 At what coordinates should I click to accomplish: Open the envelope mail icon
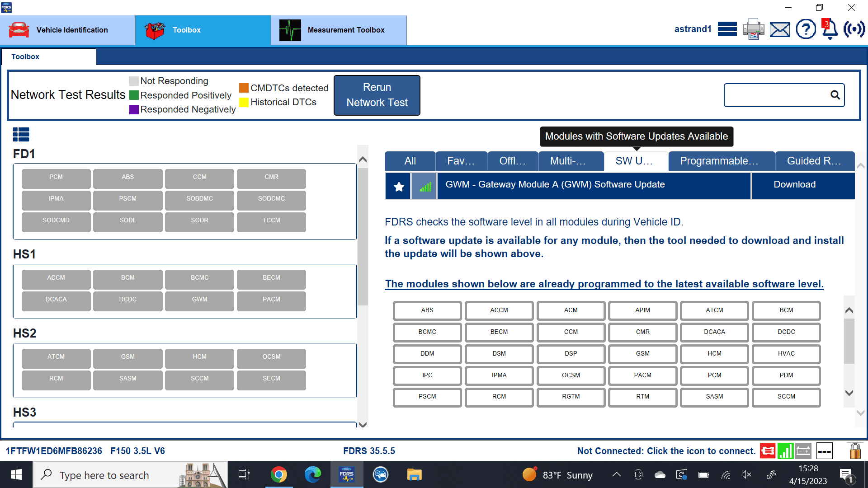(780, 30)
